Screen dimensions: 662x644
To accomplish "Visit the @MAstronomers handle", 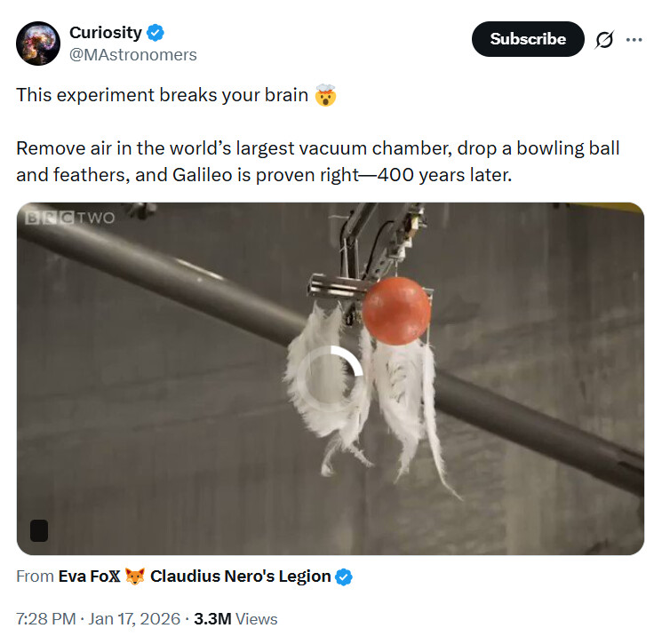I will 132,55.
